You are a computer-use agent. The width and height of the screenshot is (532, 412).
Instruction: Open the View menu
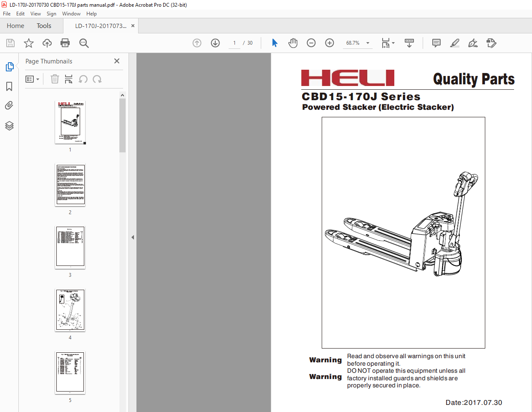click(x=35, y=14)
